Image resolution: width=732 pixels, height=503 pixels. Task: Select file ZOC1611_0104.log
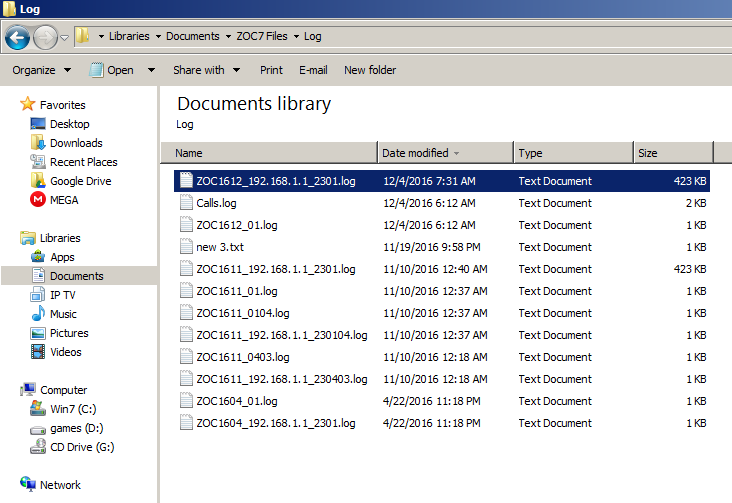[x=442, y=313]
